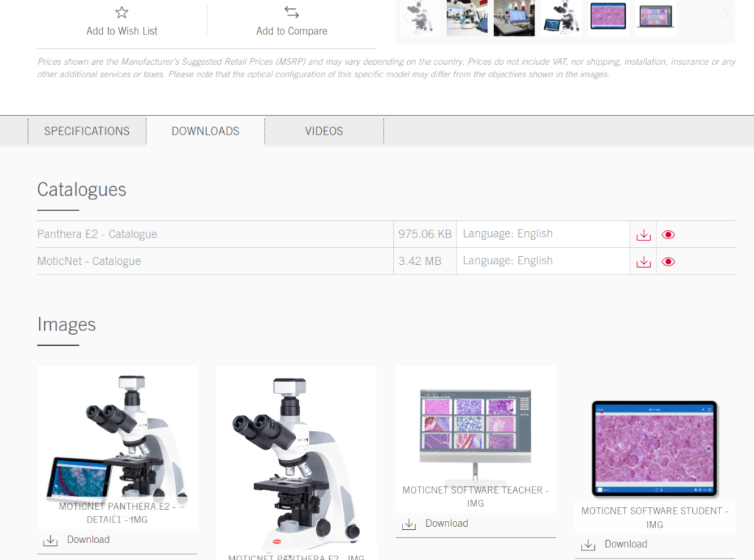Click download icon under MoticNet Software Student image
This screenshot has height=560, width=754.
[588, 545]
